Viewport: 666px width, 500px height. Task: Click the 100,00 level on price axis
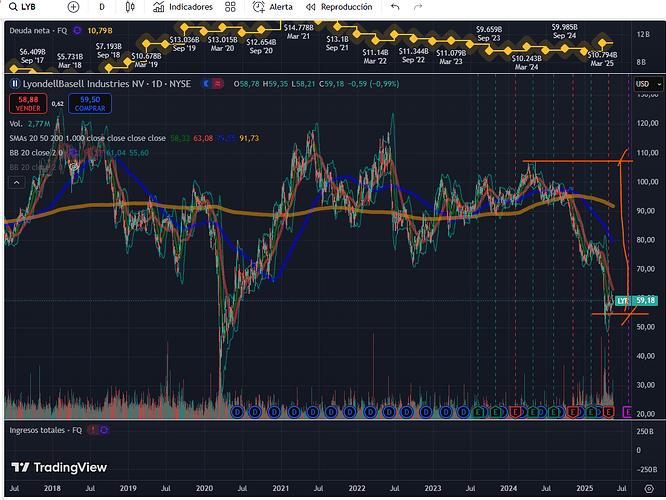647,181
